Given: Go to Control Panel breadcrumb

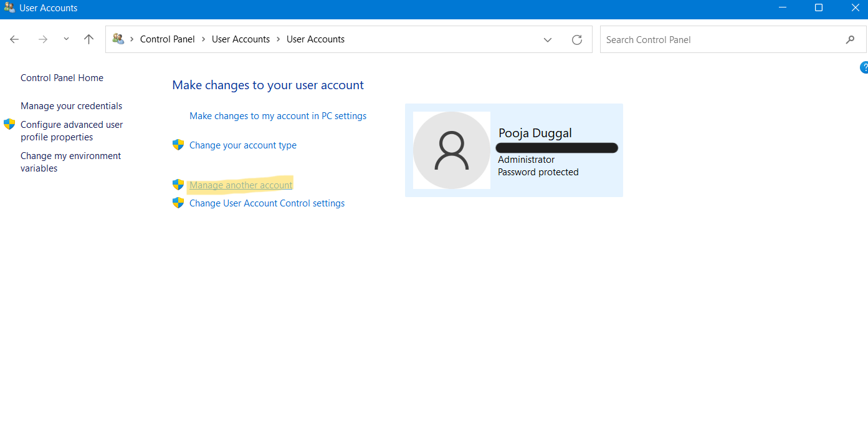Looking at the screenshot, I should pyautogui.click(x=167, y=39).
